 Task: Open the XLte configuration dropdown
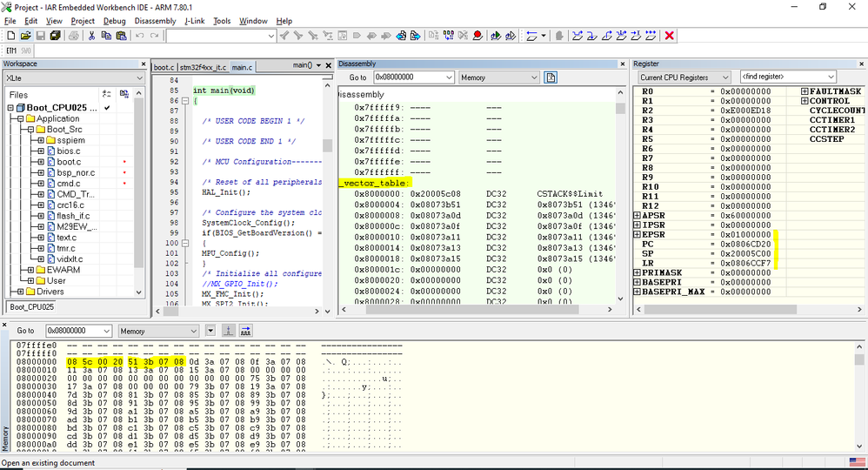pos(138,77)
